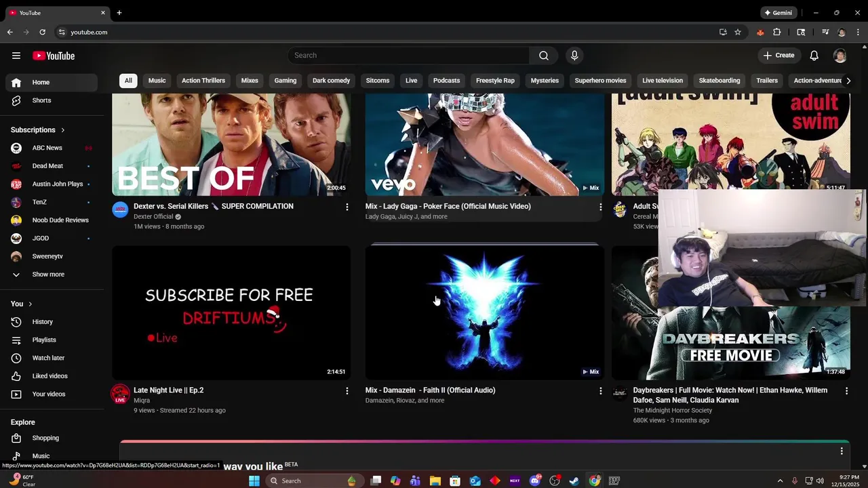Open Playlists in sidebar
The width and height of the screenshot is (868, 488).
[52, 340]
